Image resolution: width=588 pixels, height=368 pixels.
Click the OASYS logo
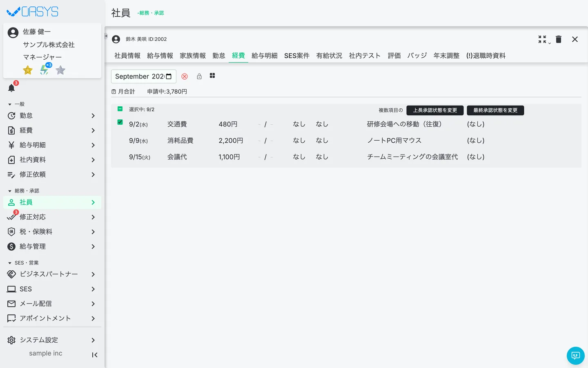pyautogui.click(x=33, y=11)
